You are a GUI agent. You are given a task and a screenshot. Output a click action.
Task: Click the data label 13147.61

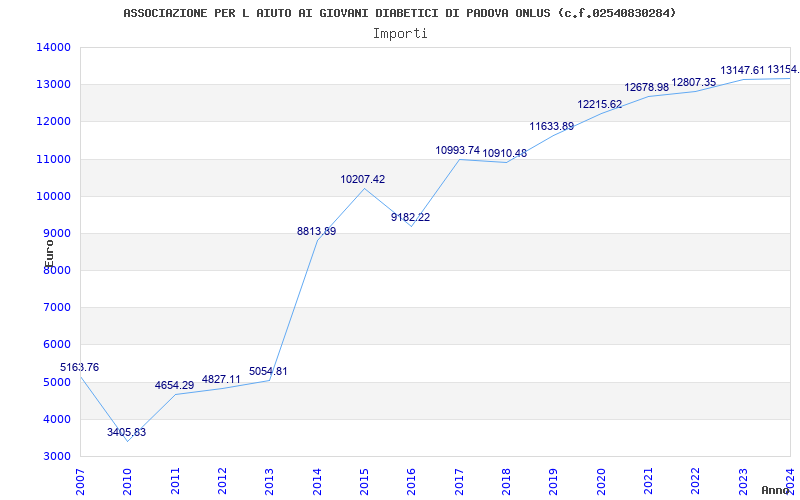[x=742, y=70]
